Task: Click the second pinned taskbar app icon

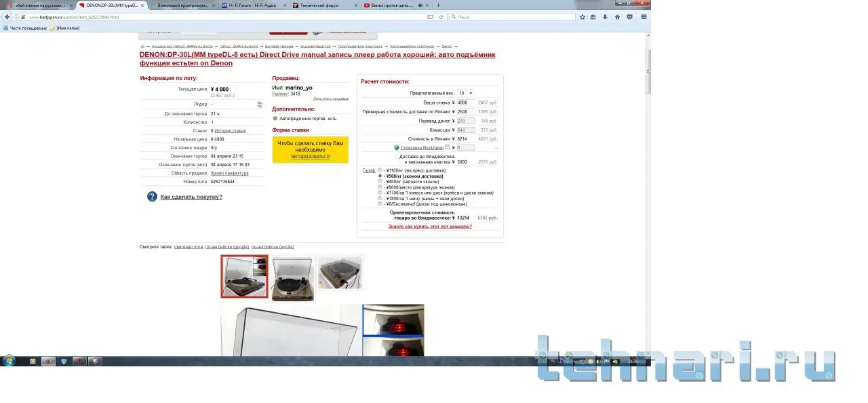Action: tap(47, 361)
